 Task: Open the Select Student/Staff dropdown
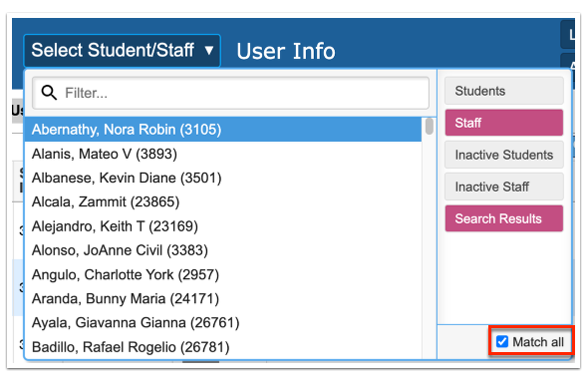click(x=122, y=51)
